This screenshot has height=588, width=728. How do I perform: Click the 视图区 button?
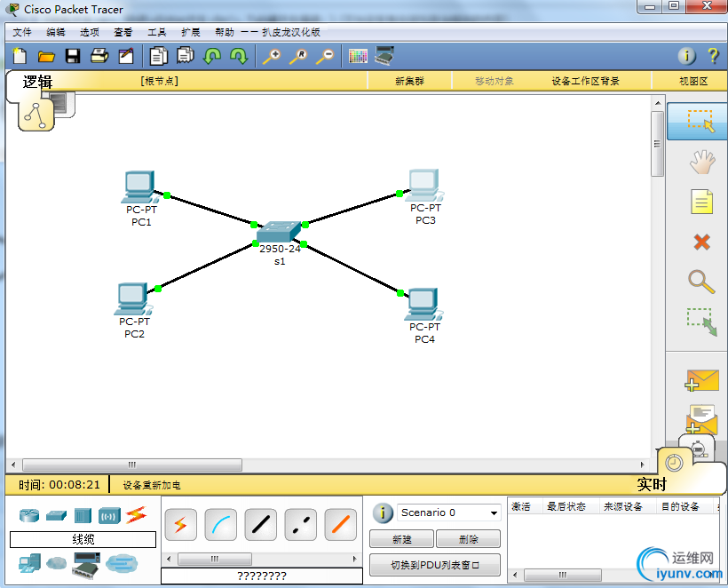693,82
